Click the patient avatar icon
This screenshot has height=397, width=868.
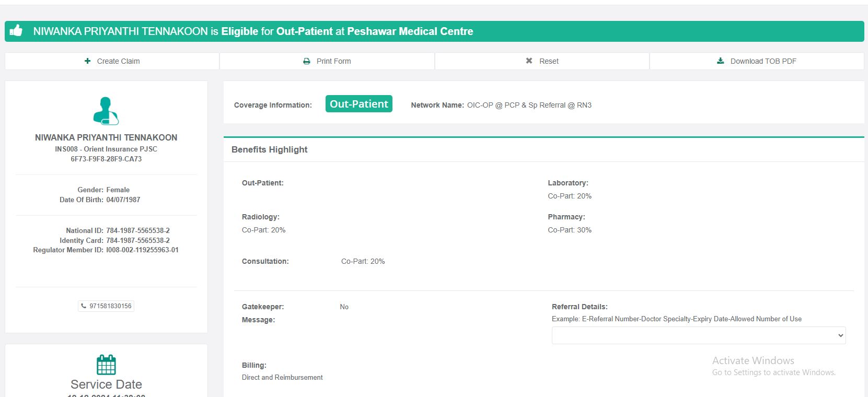click(106, 111)
